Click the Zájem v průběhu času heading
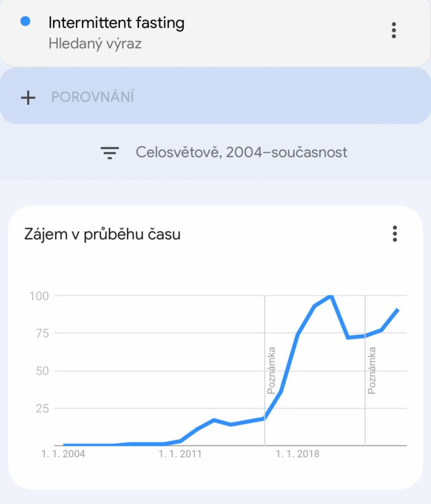 tap(102, 234)
